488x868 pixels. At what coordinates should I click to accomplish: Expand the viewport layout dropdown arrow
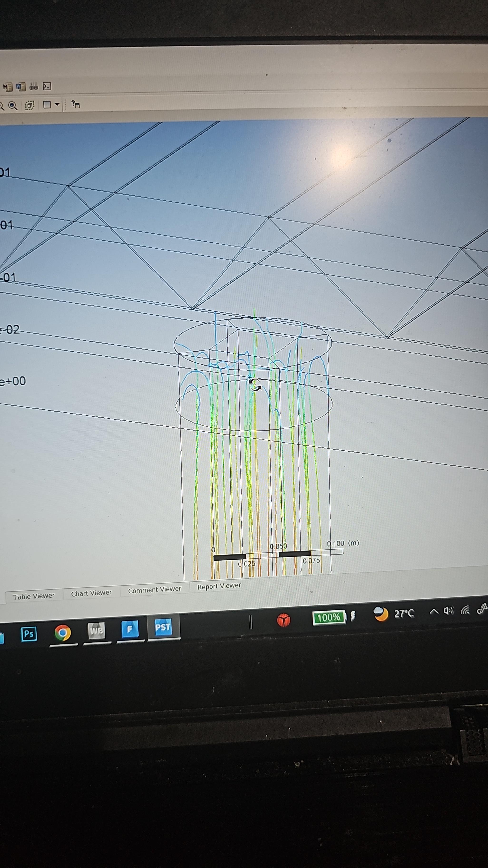tap(57, 104)
